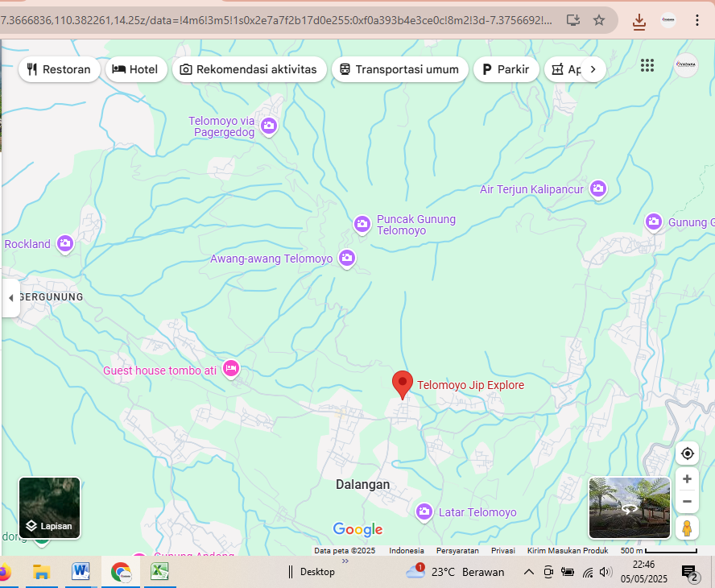Expand more category chips with the right arrow
715x588 pixels.
[593, 69]
